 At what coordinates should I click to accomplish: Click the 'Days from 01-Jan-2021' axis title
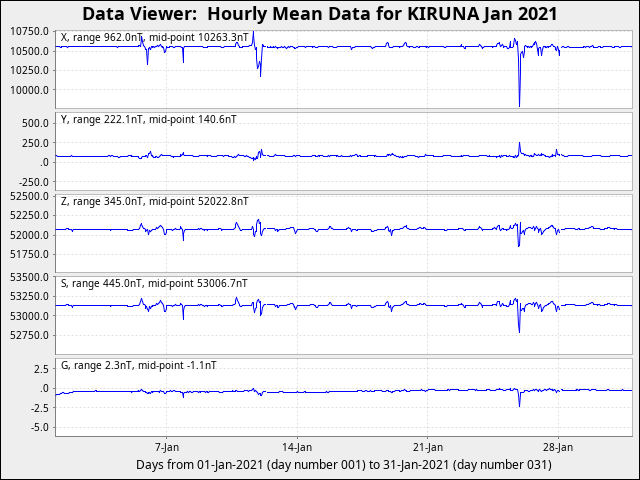[x=344, y=465]
